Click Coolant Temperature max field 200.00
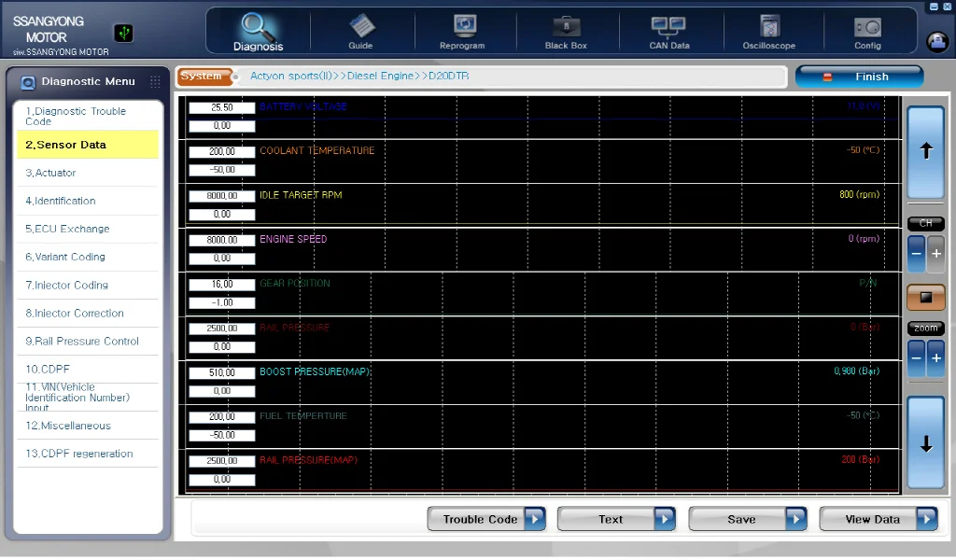Viewport: 956px width, 560px height. coord(222,152)
